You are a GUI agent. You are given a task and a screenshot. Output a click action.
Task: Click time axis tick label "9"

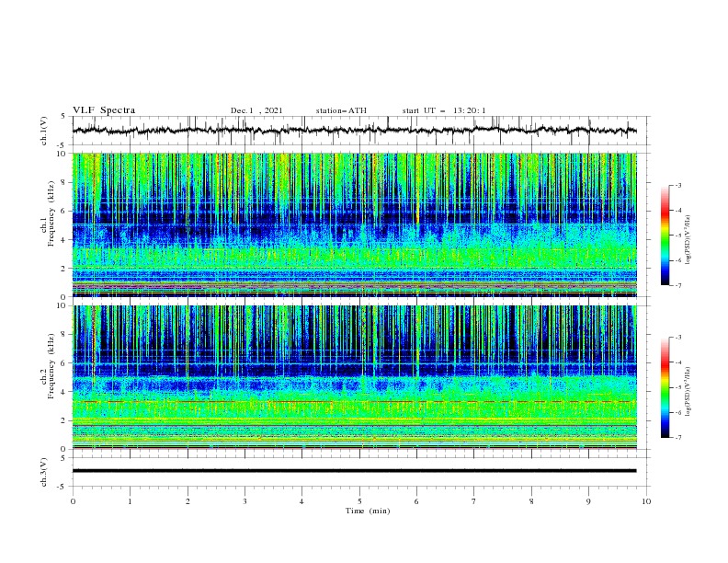click(x=588, y=501)
